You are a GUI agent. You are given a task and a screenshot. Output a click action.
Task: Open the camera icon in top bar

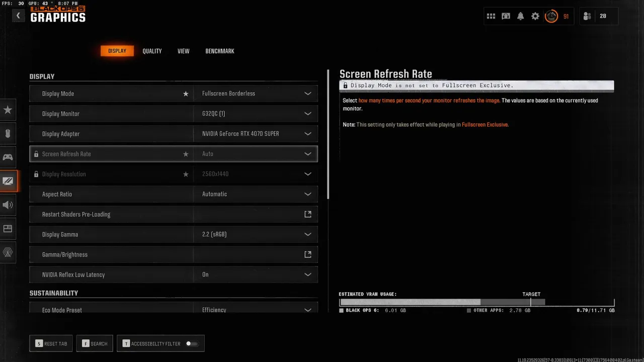coord(506,16)
